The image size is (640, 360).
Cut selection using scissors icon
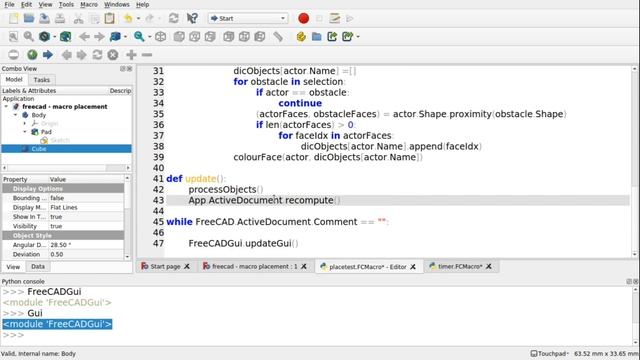78,18
